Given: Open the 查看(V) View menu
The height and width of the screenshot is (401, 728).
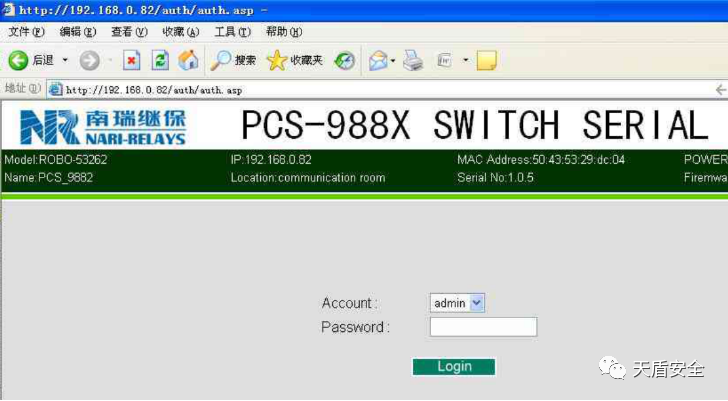Looking at the screenshot, I should tap(129, 32).
